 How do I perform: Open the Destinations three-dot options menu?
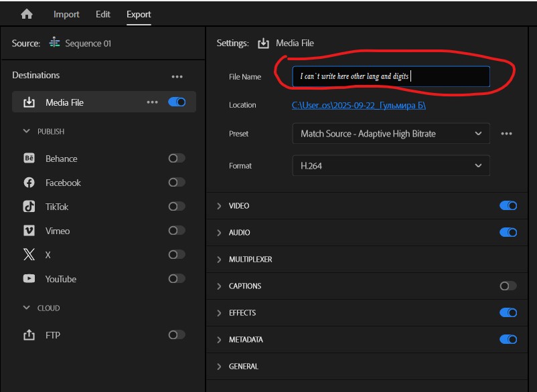click(x=177, y=76)
